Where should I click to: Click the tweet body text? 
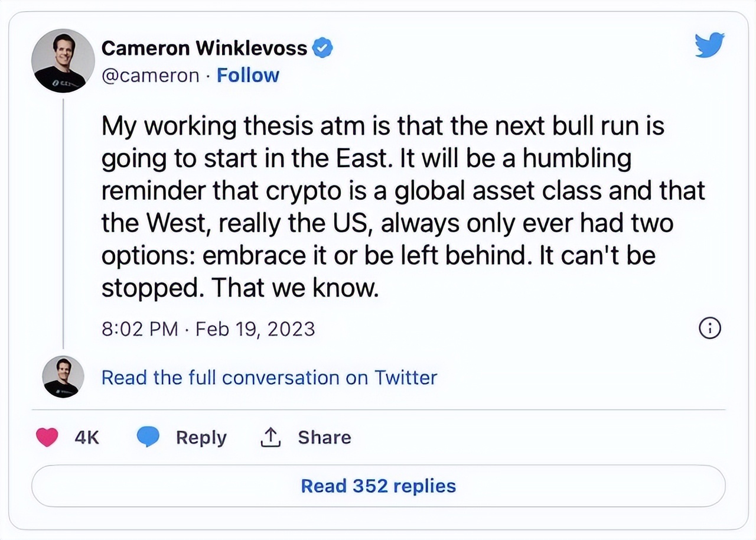click(x=378, y=206)
